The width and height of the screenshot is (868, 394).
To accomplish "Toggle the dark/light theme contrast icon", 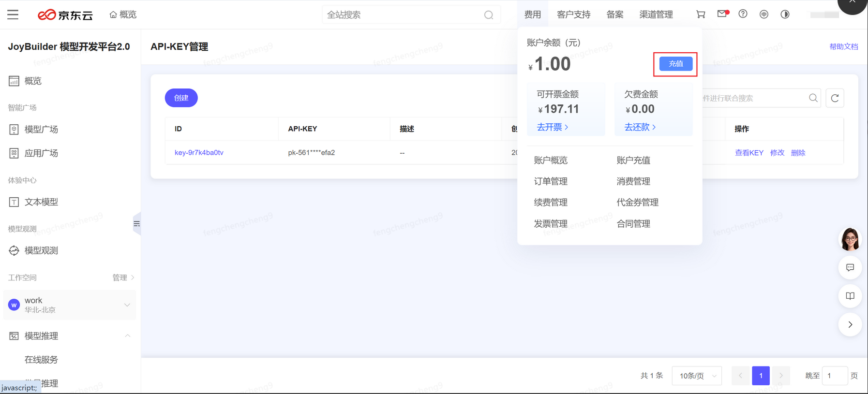I will (785, 15).
